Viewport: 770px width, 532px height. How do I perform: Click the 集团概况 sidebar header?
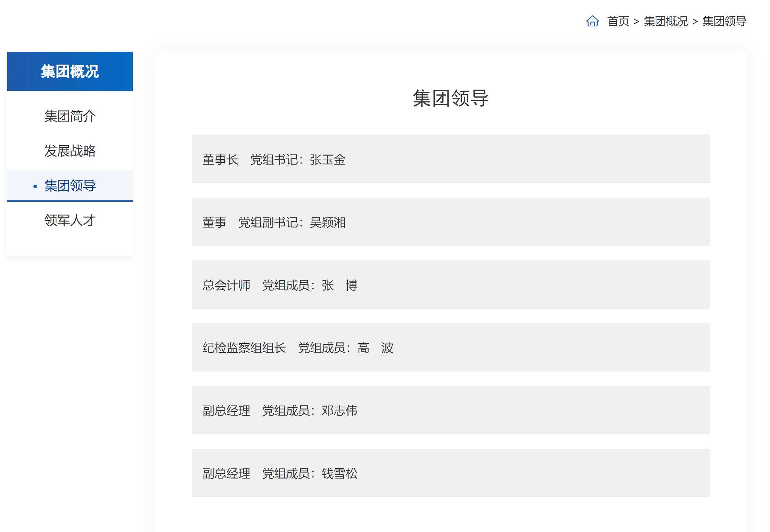pos(70,72)
